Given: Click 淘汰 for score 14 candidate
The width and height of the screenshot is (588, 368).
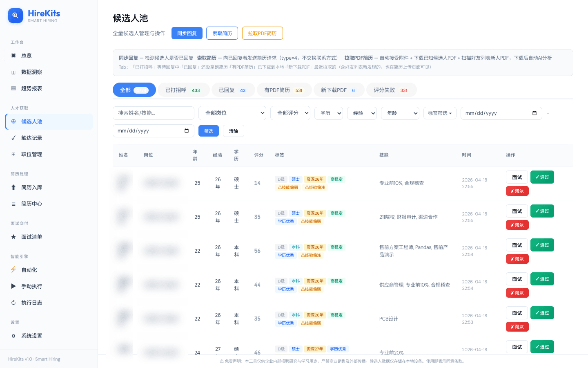Looking at the screenshot, I should (x=517, y=191).
